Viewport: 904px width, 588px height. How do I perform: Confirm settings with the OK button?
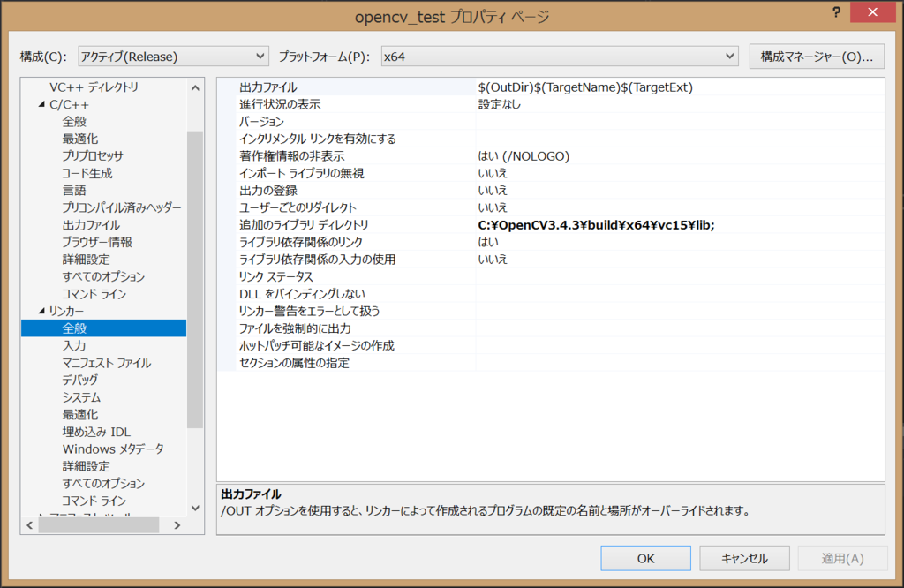pyautogui.click(x=645, y=558)
